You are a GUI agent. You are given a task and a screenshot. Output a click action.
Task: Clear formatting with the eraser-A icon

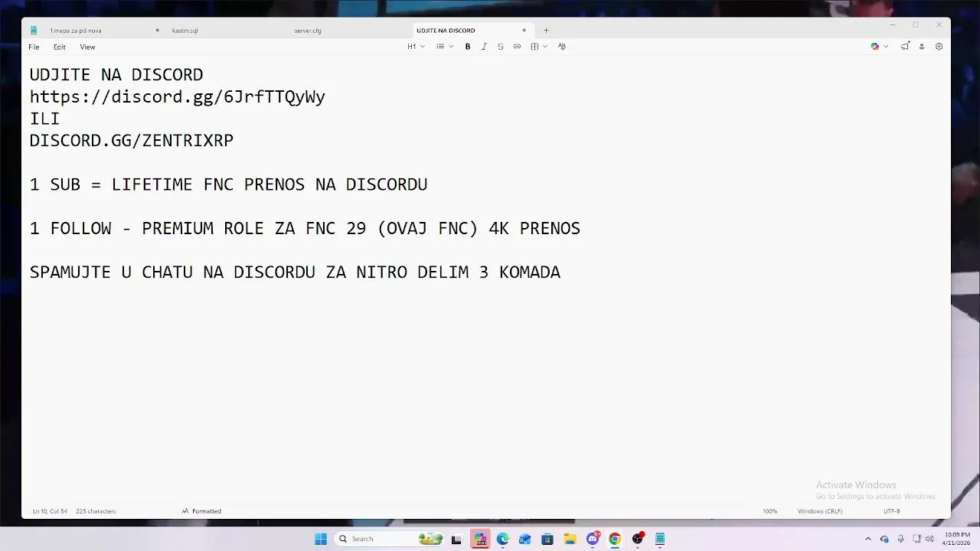(x=562, y=47)
